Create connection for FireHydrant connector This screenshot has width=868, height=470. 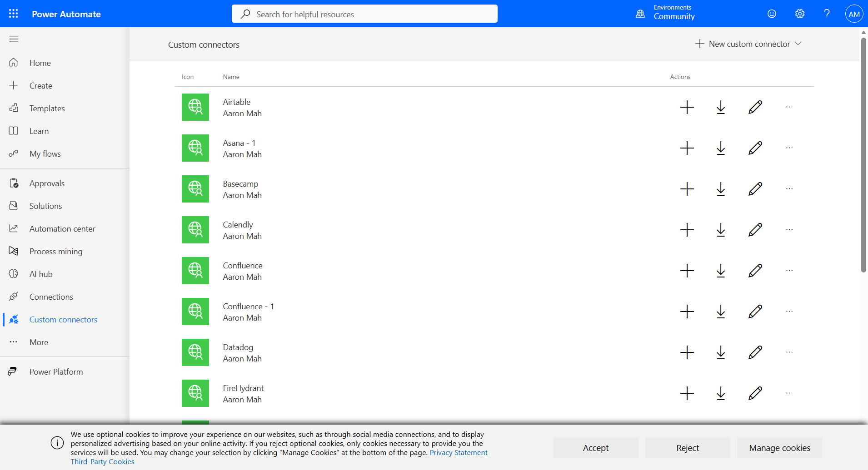click(687, 393)
